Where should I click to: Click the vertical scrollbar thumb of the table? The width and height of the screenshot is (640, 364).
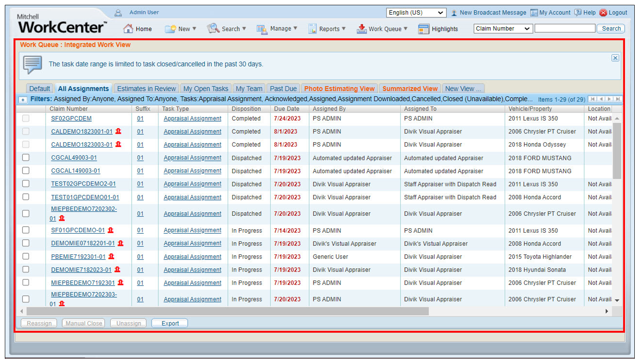(x=617, y=151)
